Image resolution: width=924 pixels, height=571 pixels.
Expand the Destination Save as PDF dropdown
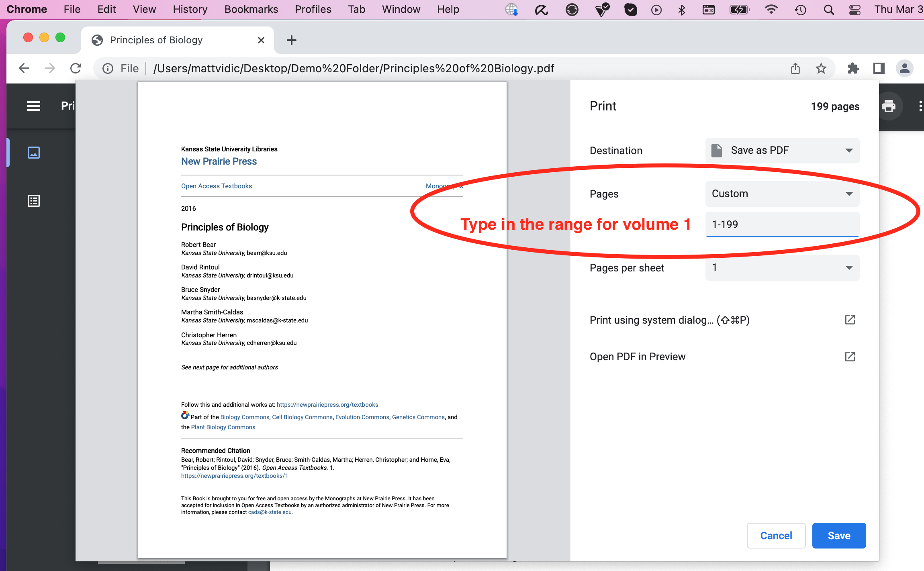pyautogui.click(x=782, y=150)
